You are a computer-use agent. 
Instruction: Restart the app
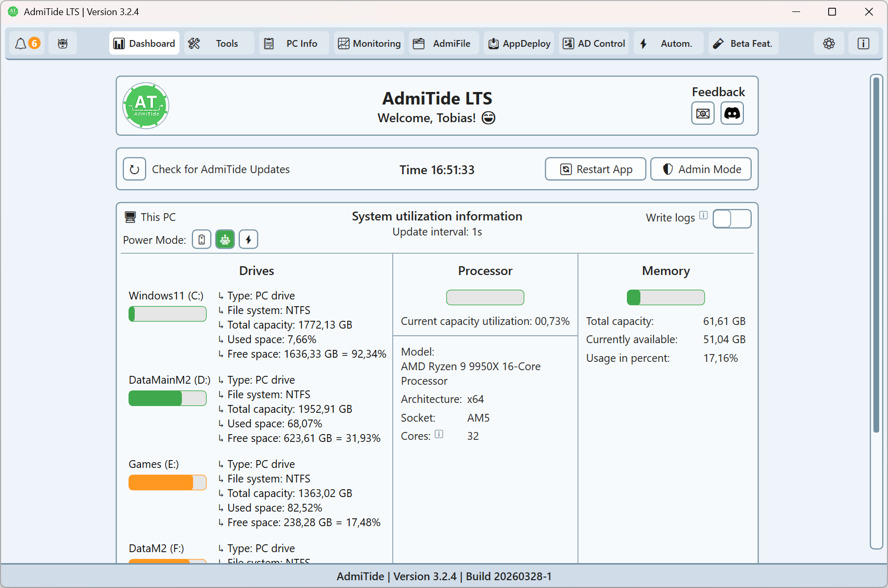[x=595, y=169]
